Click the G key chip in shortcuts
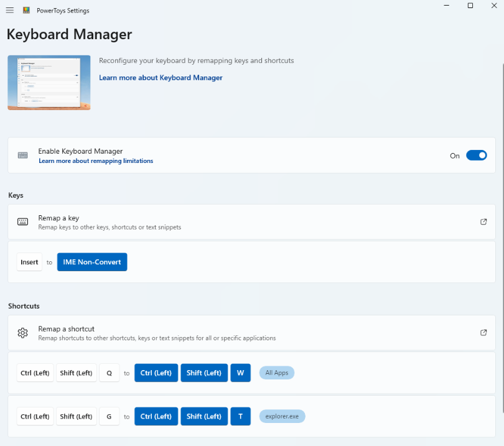504x446 pixels. coord(110,416)
